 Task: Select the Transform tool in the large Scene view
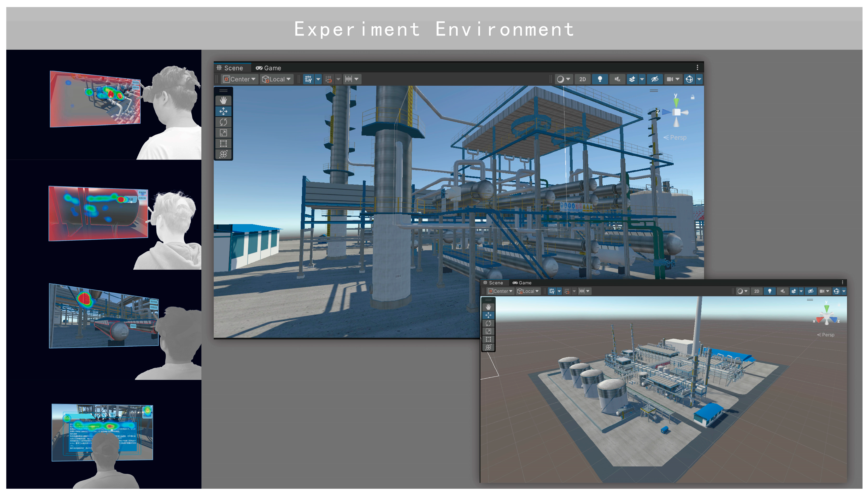pyautogui.click(x=223, y=154)
